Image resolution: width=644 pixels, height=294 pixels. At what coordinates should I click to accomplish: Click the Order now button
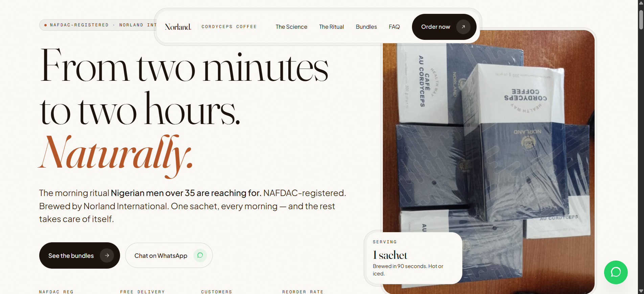pos(444,27)
